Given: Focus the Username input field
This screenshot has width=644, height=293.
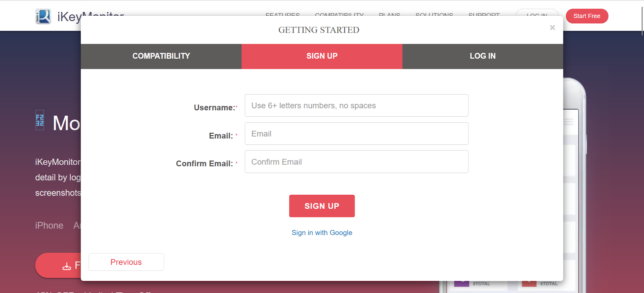Looking at the screenshot, I should [x=357, y=105].
